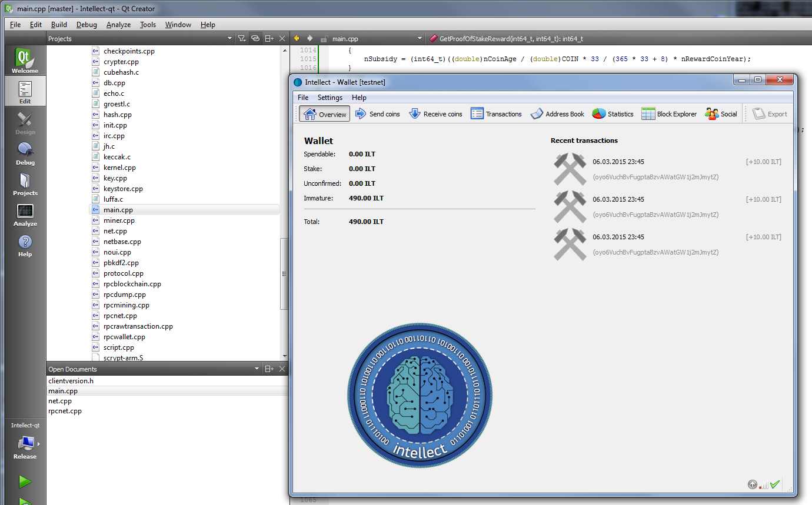Open Projects mode in the left sidebar
Viewport: 812px width, 505px height.
[25, 183]
